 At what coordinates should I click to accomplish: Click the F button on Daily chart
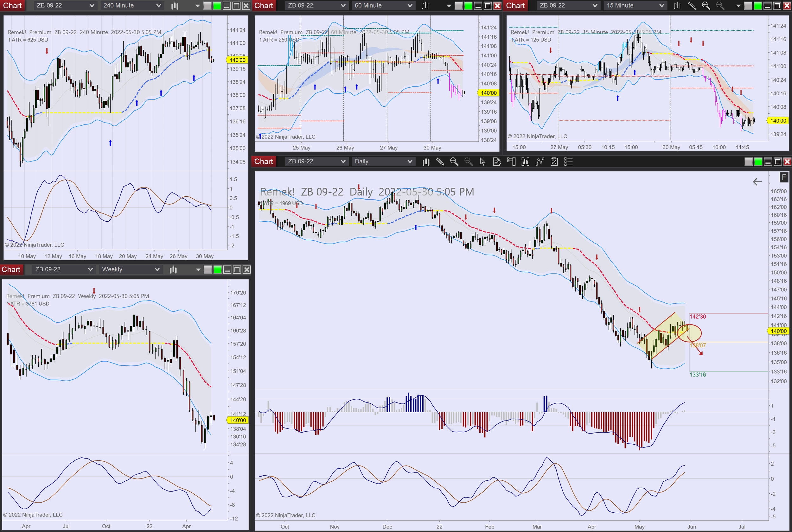[783, 177]
